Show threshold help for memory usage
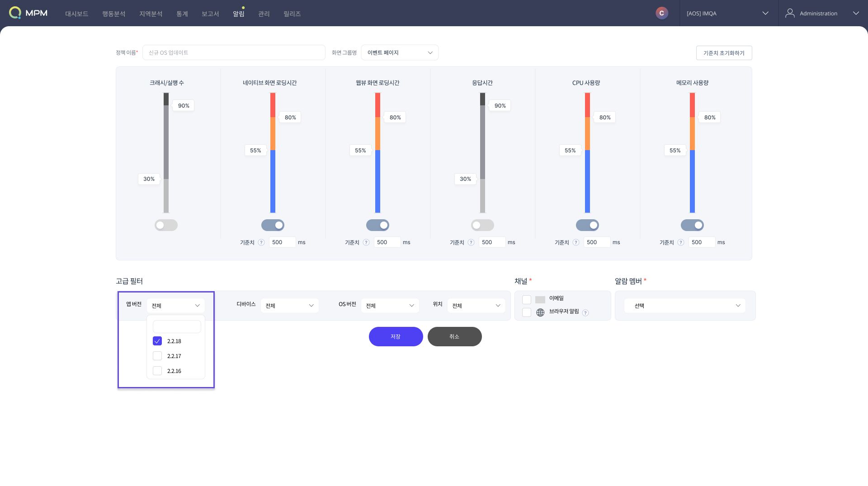 coord(681,242)
